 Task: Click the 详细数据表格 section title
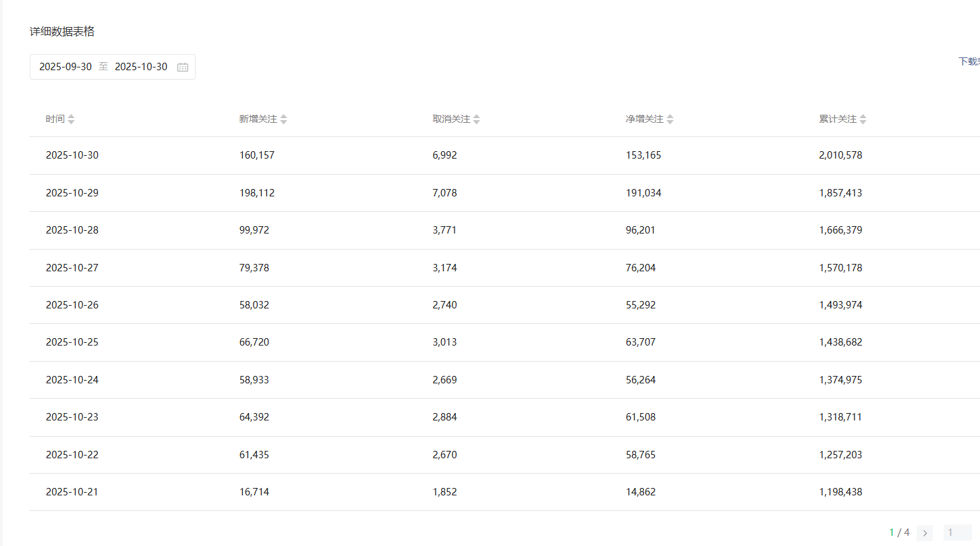coord(62,32)
